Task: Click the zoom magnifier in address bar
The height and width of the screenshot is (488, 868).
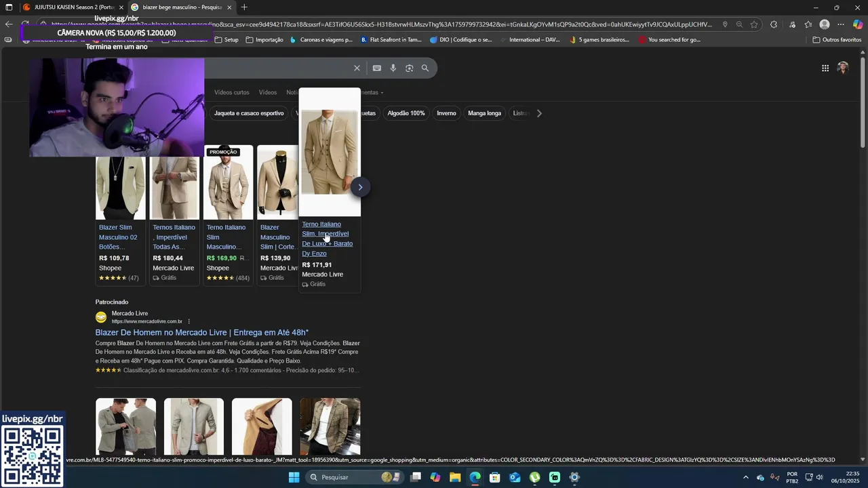Action: 739,24
